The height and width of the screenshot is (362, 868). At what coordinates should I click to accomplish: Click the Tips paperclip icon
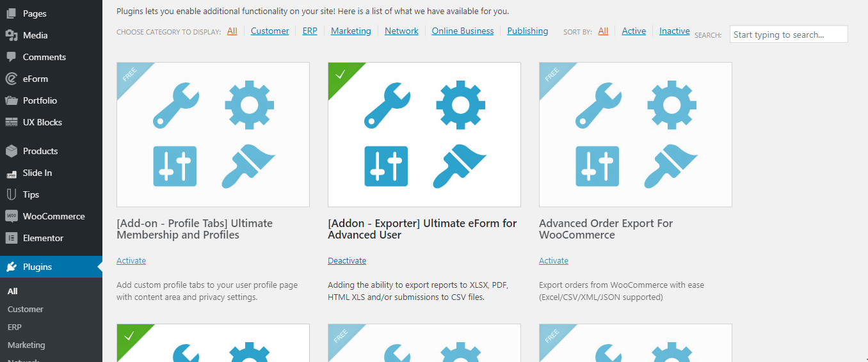tap(11, 194)
